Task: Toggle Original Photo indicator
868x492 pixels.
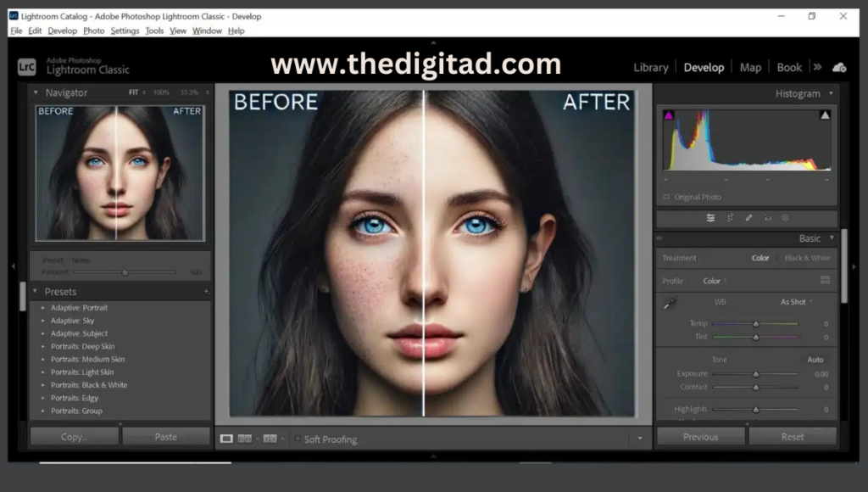Action: [666, 197]
